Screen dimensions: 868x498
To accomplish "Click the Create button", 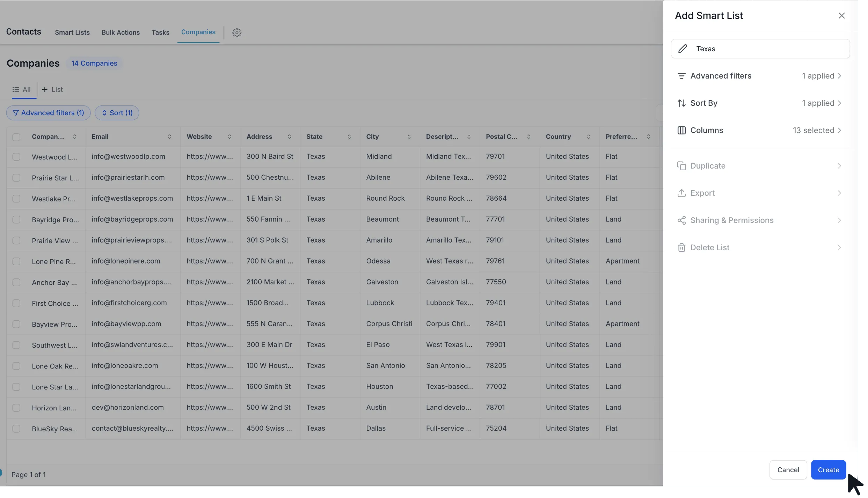I will (x=829, y=470).
